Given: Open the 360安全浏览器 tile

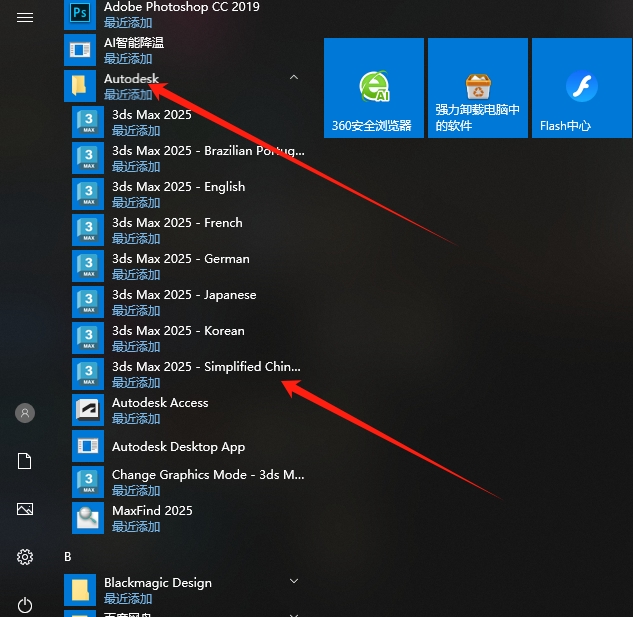Looking at the screenshot, I should click(374, 88).
